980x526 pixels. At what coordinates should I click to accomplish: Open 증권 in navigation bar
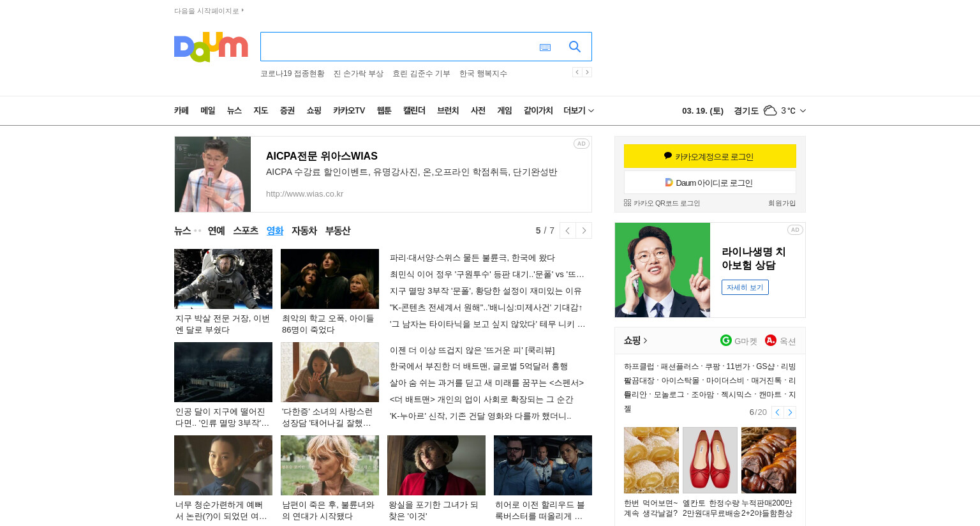coord(287,110)
